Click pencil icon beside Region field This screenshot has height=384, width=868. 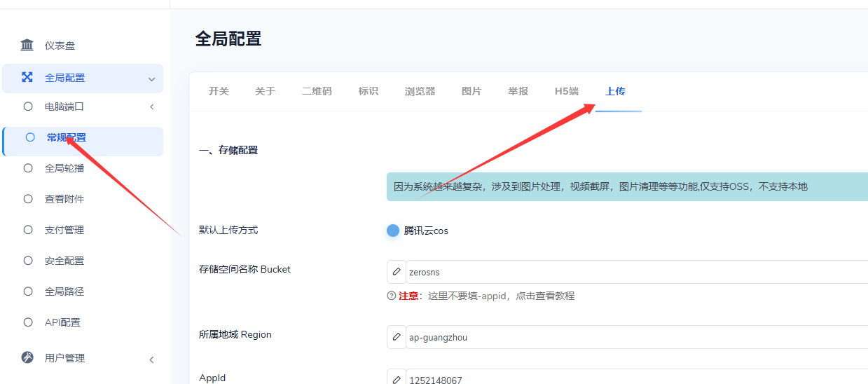tap(397, 337)
